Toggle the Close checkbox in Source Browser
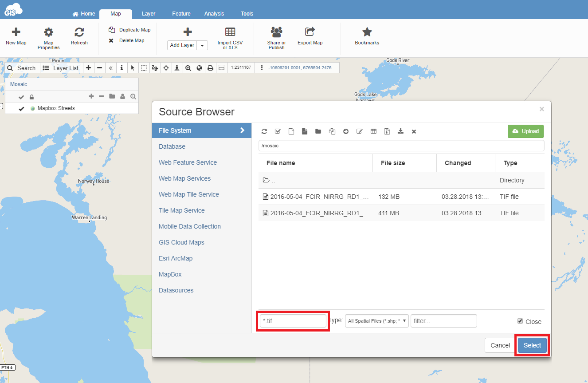588x383 pixels. (520, 321)
